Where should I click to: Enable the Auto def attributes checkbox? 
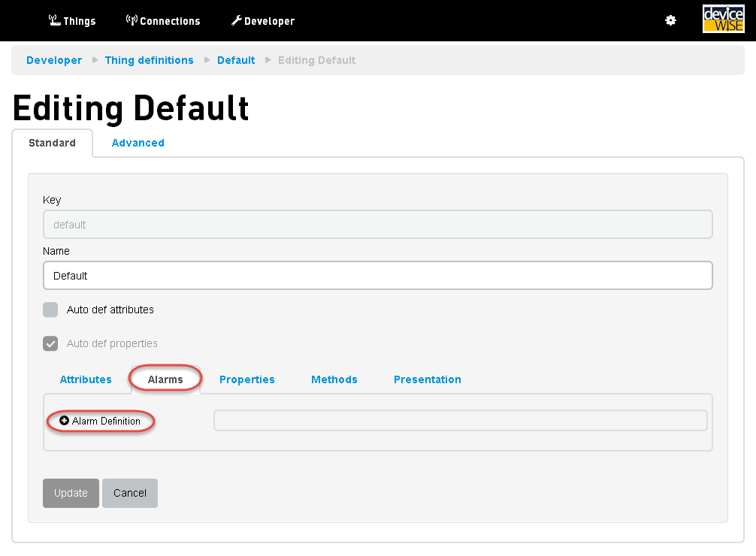[50, 310]
